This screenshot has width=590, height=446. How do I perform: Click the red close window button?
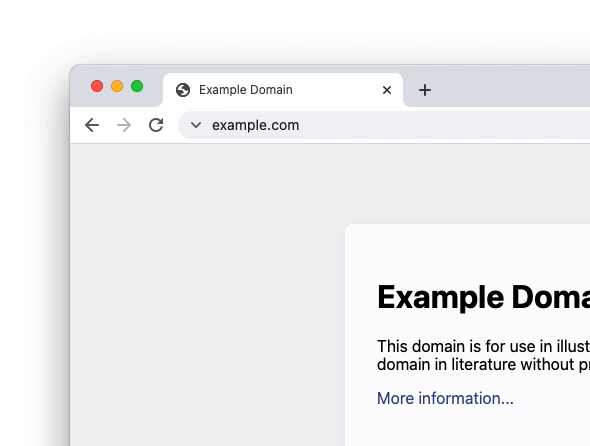click(97, 86)
